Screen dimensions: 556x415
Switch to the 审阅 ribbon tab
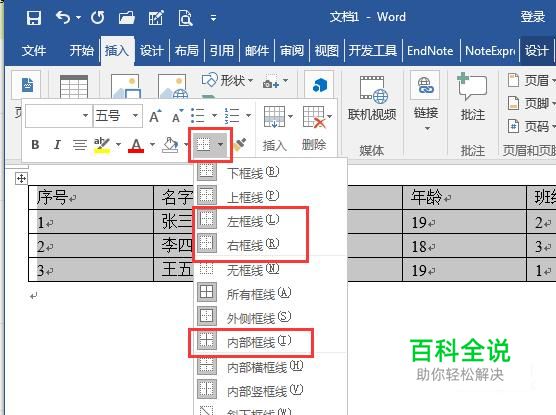pyautogui.click(x=292, y=50)
